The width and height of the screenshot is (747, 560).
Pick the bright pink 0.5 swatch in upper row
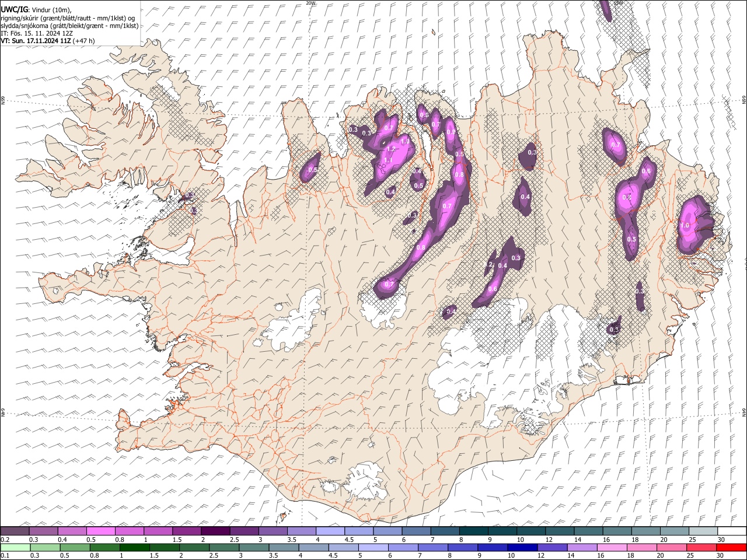[x=100, y=531]
